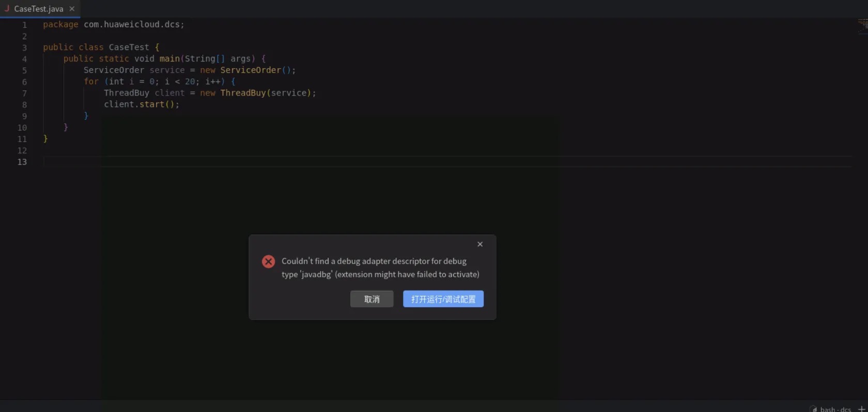Click line number 13 in the gutter

[x=22, y=162]
